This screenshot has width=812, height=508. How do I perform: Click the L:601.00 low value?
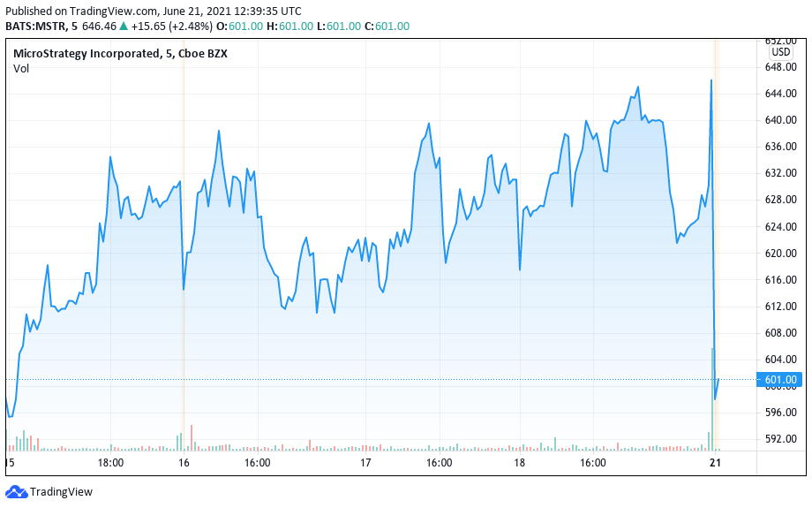point(339,26)
